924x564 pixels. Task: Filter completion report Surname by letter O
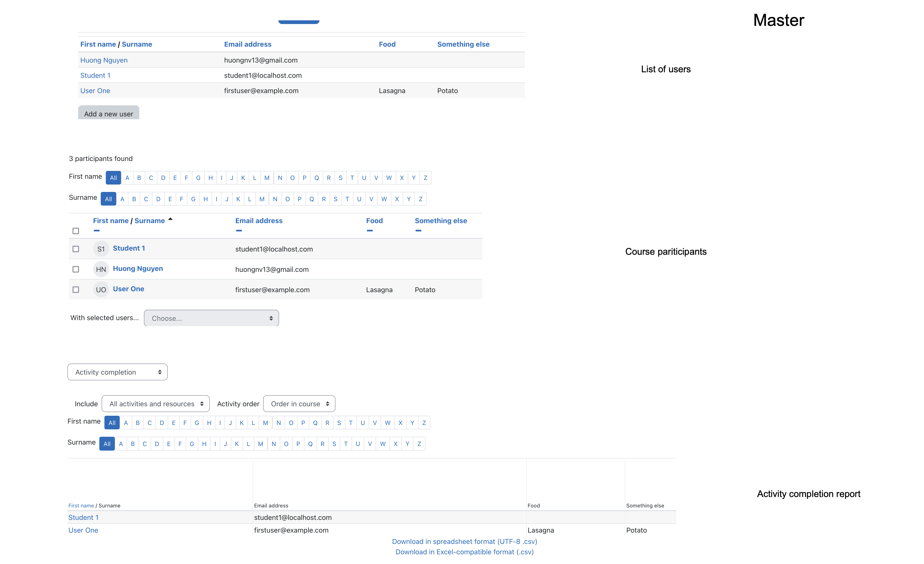pos(286,444)
